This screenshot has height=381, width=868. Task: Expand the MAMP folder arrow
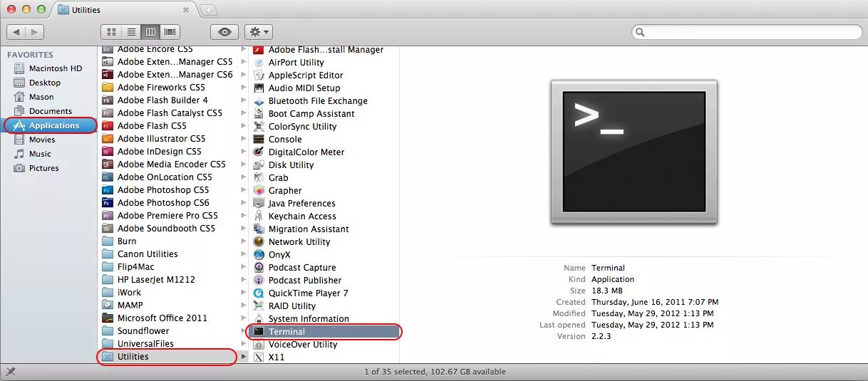pyautogui.click(x=244, y=306)
